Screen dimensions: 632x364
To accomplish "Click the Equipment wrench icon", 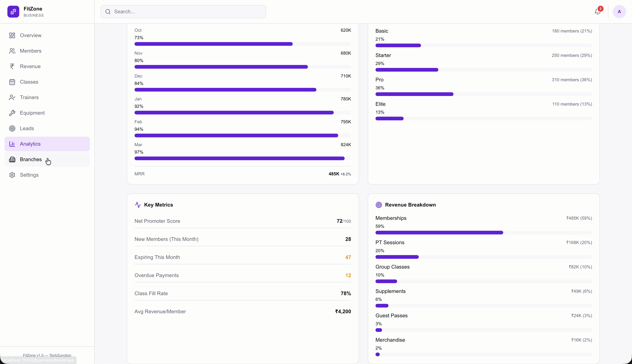I will (12, 113).
